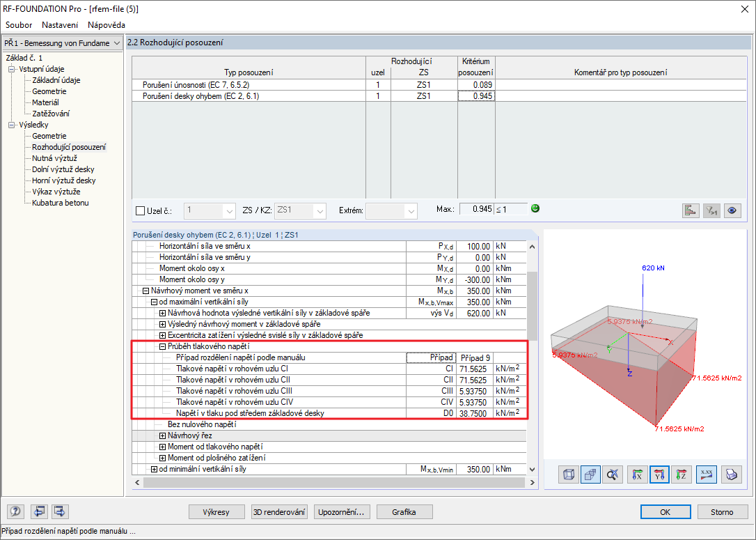The image size is (756, 540).
Task: Open Dolní výztuž desky results
Action: tap(63, 169)
